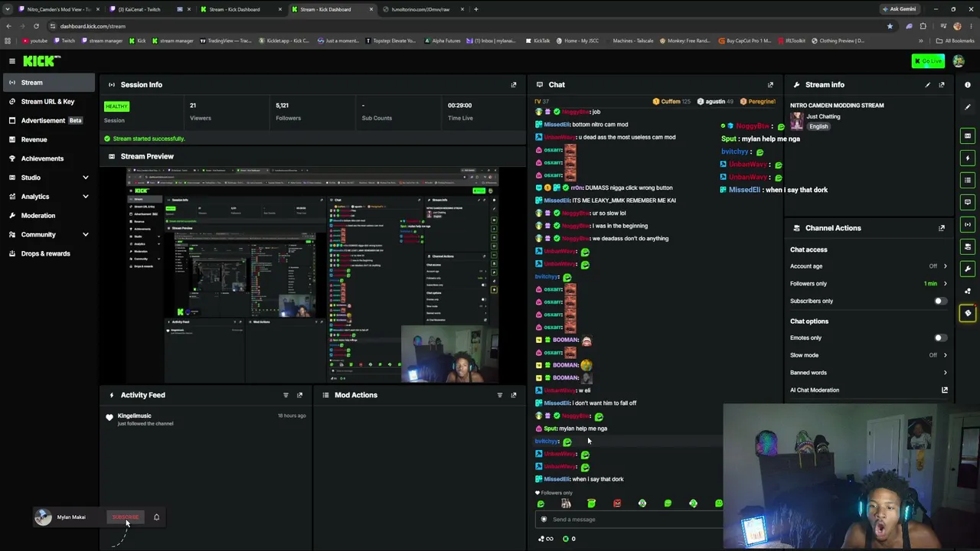Click the English language tag
This screenshot has width=980, height=551.
click(x=818, y=127)
